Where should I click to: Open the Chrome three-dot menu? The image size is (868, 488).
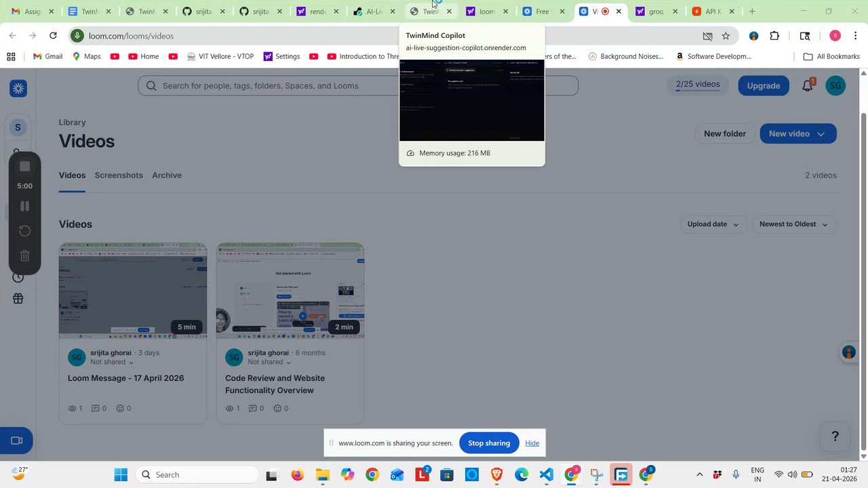[x=856, y=36]
